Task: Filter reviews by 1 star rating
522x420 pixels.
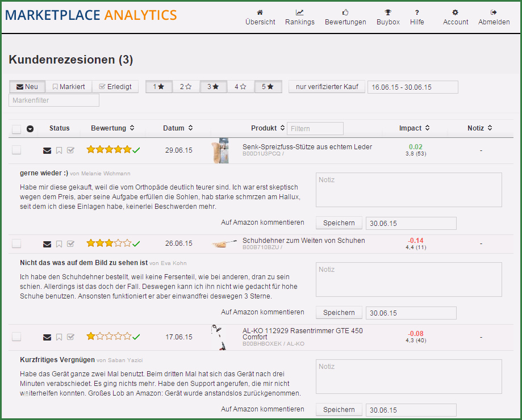Action: (x=158, y=87)
